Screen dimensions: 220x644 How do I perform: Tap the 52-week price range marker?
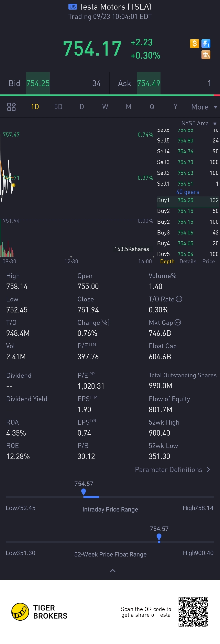click(159, 537)
